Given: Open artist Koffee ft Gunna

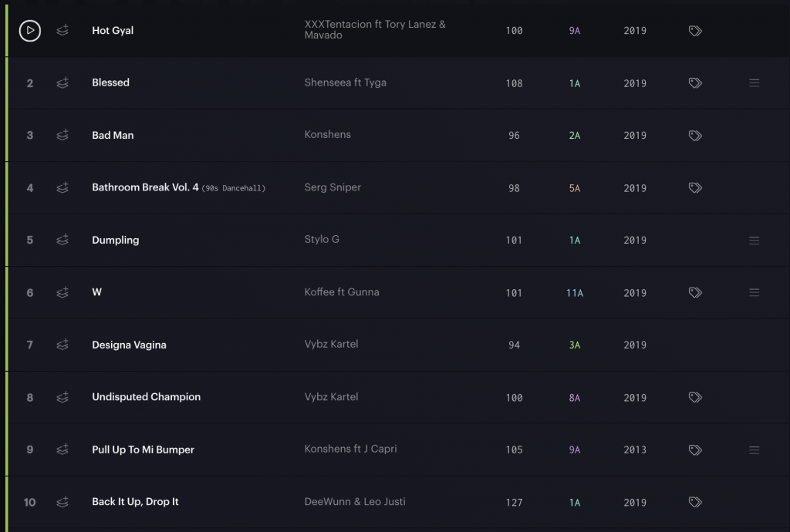Looking at the screenshot, I should click(x=342, y=292).
